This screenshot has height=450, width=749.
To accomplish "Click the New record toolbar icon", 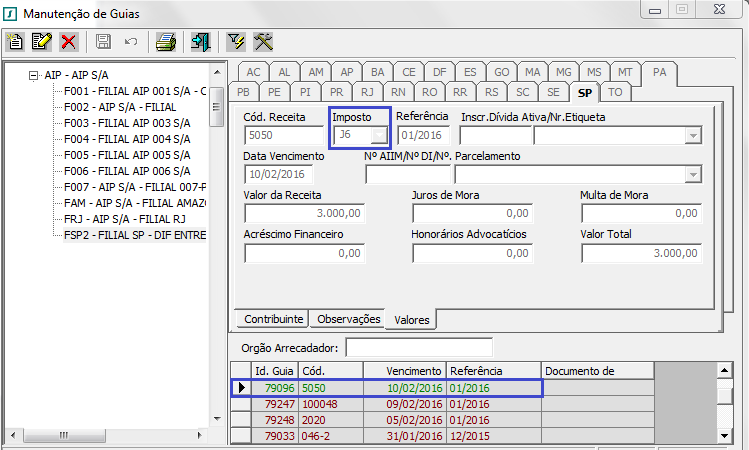I will click(16, 42).
